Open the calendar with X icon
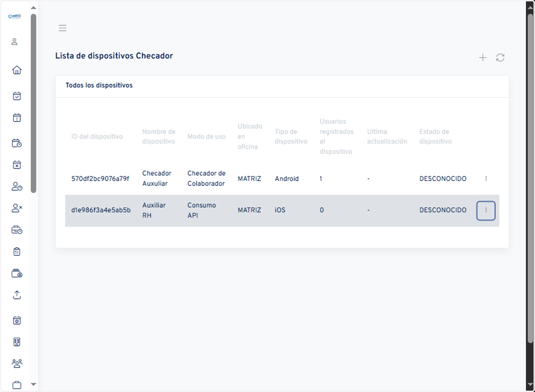535x392 pixels. (x=16, y=165)
